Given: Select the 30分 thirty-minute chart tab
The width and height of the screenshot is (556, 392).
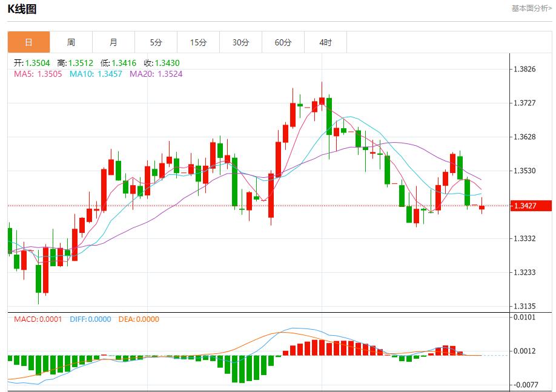Looking at the screenshot, I should coord(240,42).
